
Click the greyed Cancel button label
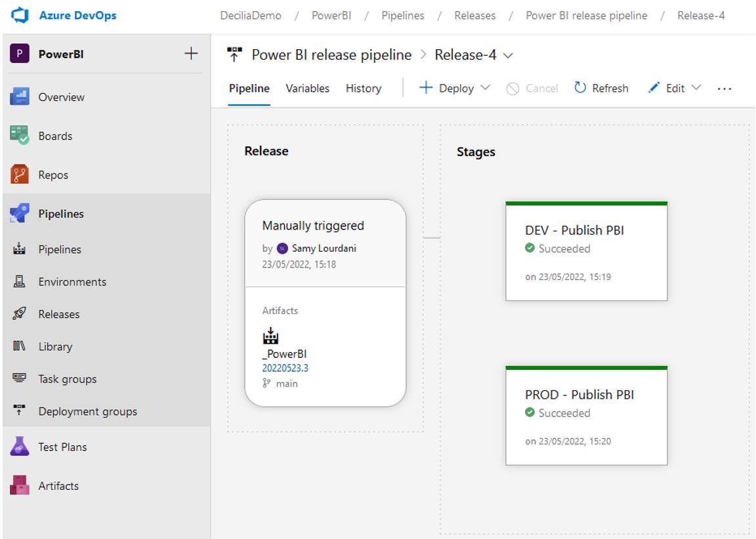(542, 89)
